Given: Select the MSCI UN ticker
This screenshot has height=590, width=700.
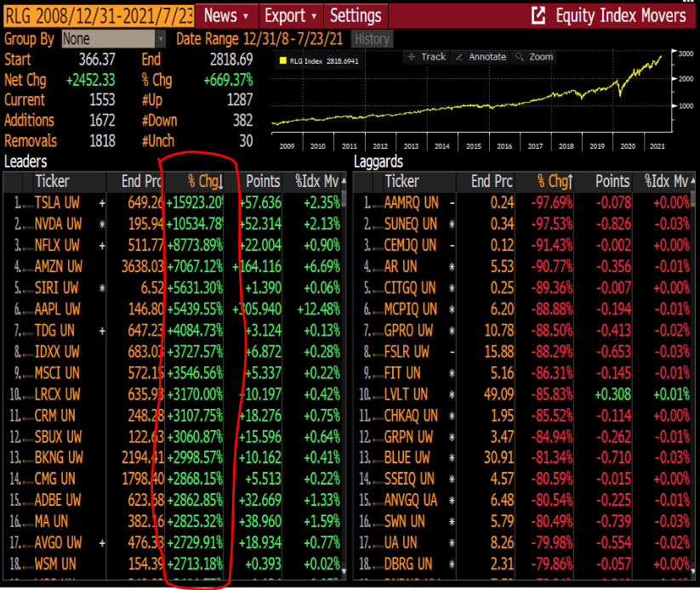Looking at the screenshot, I should click(57, 372).
